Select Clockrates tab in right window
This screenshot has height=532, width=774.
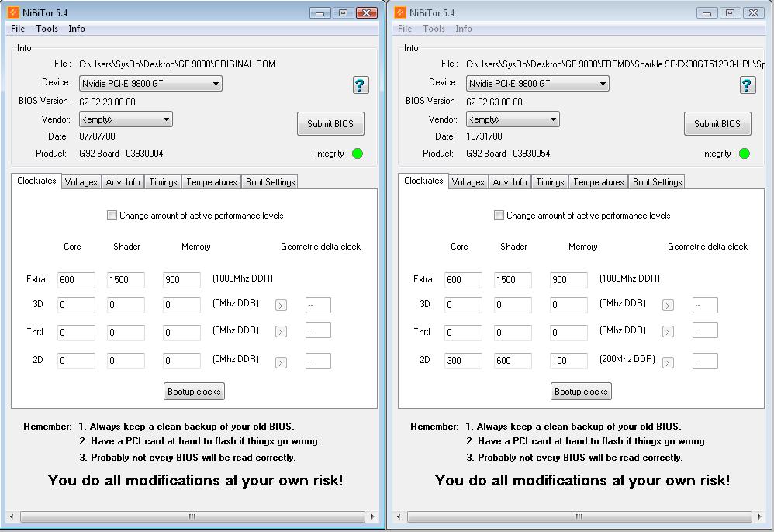tap(423, 181)
